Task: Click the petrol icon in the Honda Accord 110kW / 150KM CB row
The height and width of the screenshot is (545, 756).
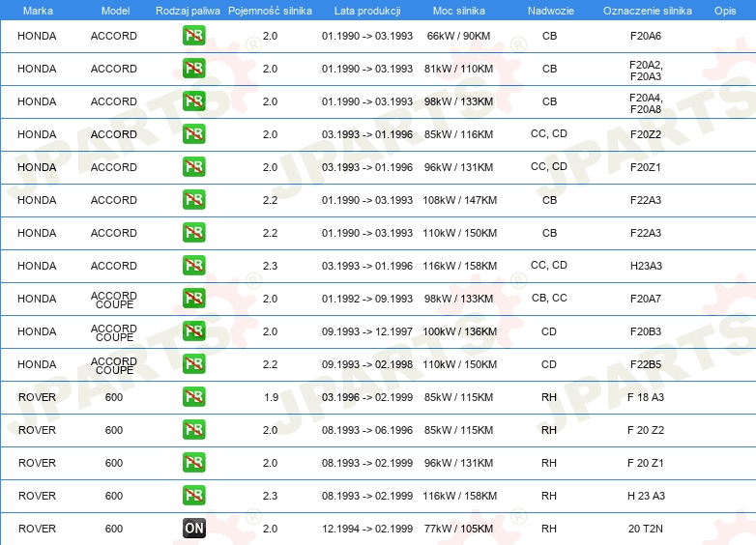Action: 193,232
